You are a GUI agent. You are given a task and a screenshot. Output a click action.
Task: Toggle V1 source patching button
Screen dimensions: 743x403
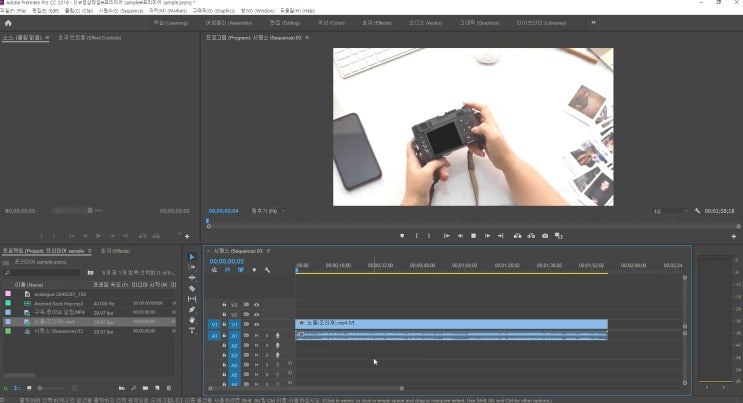214,325
